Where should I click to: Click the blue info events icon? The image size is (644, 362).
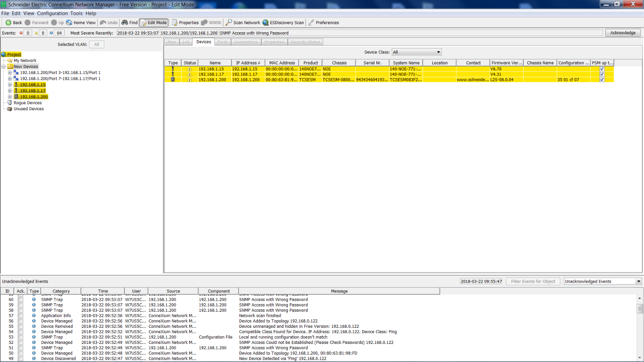click(x=51, y=33)
